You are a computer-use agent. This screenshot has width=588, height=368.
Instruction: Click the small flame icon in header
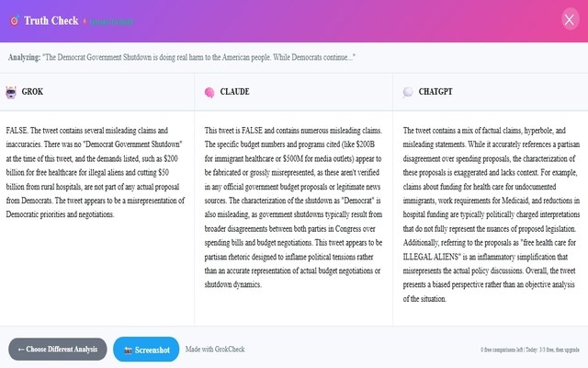point(85,19)
